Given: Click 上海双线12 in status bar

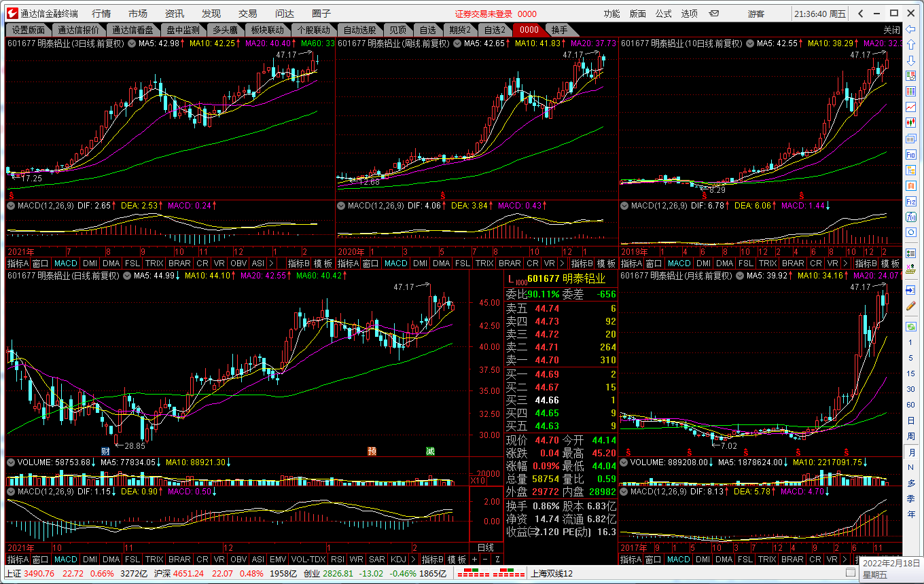Looking at the screenshot, I should click(x=552, y=574).
